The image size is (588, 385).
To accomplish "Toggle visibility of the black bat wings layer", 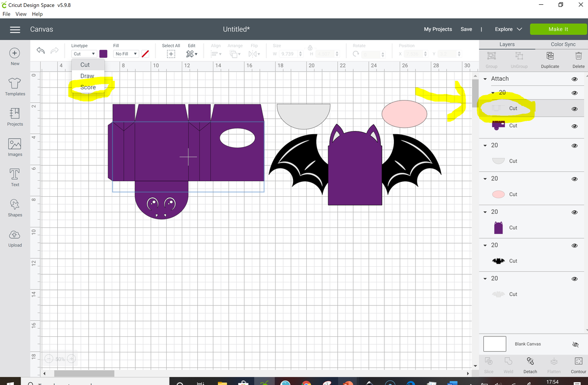I will pyautogui.click(x=575, y=245).
